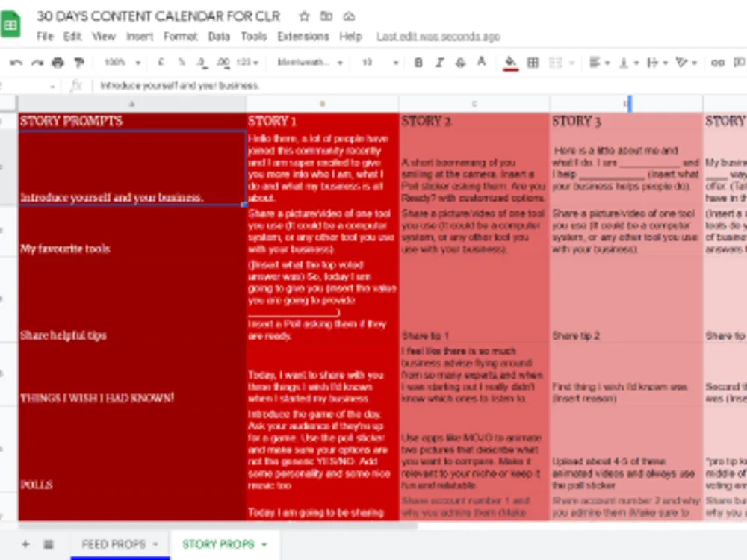Viewport: 747px width, 560px height.
Task: Select the 'STORY 1' header cell
Action: tap(323, 121)
